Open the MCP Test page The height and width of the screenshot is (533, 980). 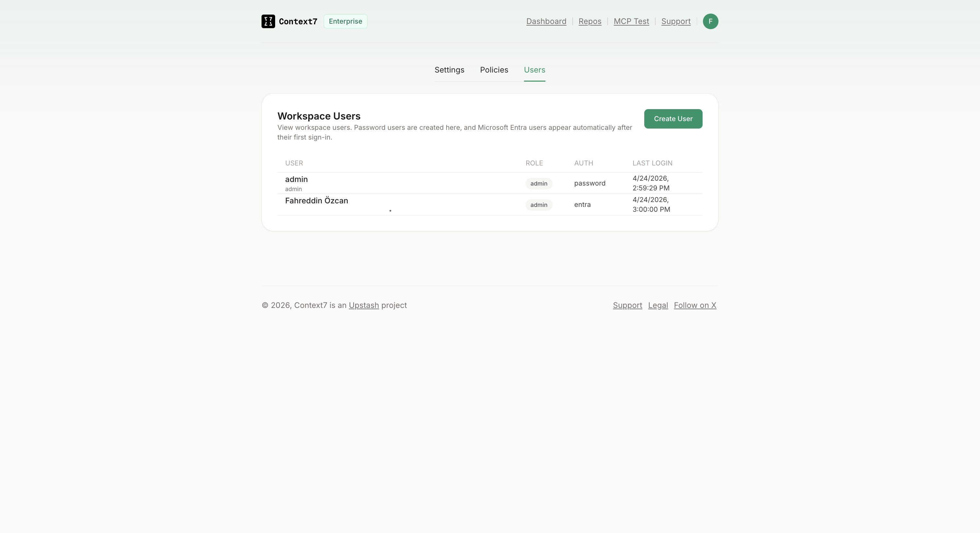(631, 21)
